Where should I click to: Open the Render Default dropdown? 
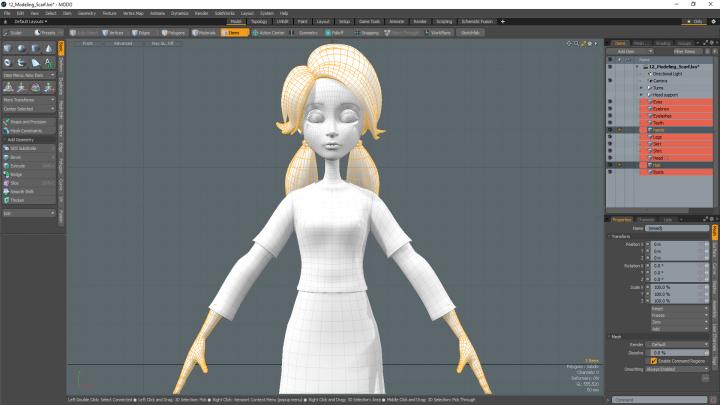pyautogui.click(x=678, y=344)
